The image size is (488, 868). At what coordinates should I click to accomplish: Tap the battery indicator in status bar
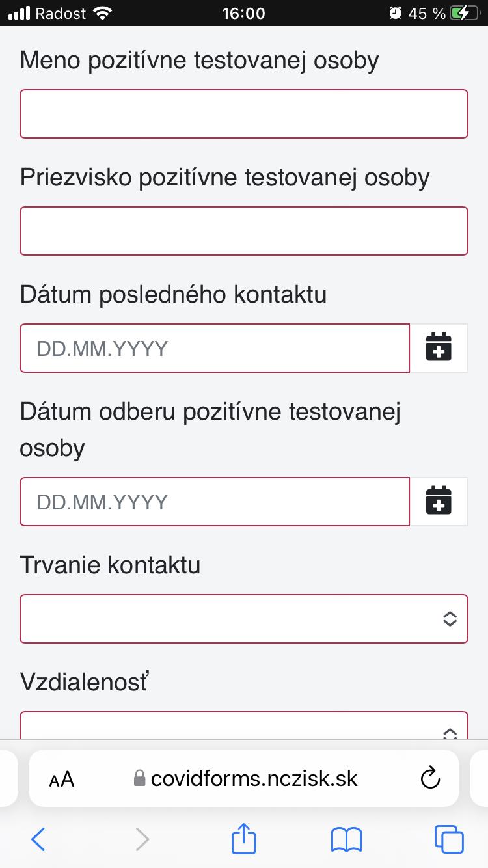pyautogui.click(x=463, y=13)
